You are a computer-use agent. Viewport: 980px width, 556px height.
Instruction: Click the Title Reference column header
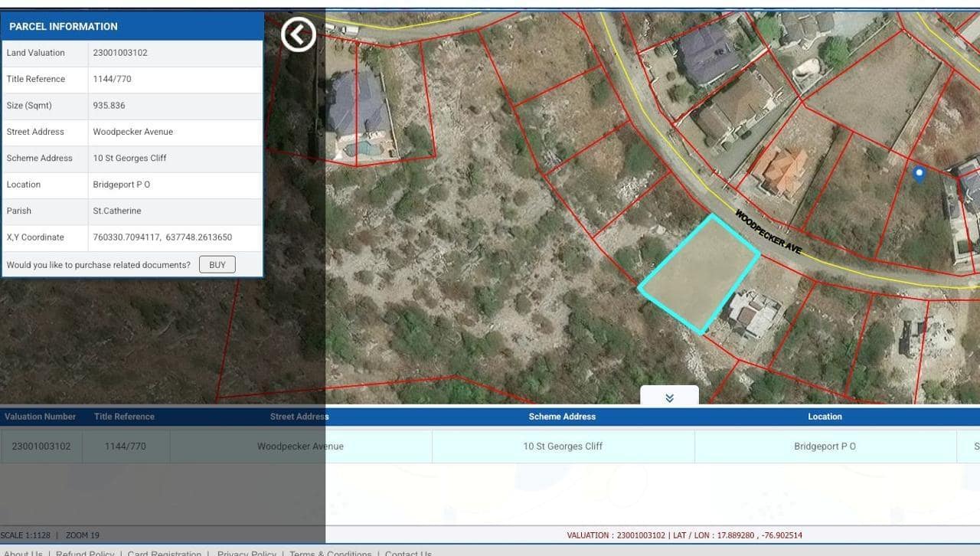click(124, 417)
